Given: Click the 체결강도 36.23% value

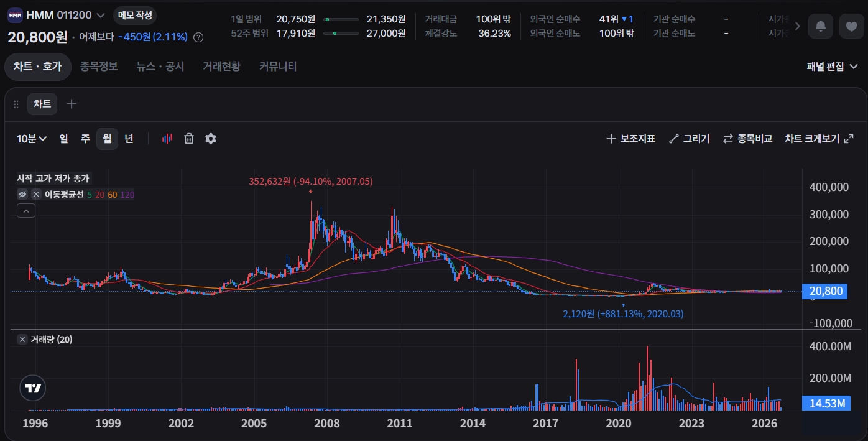Looking at the screenshot, I should pos(495,34).
